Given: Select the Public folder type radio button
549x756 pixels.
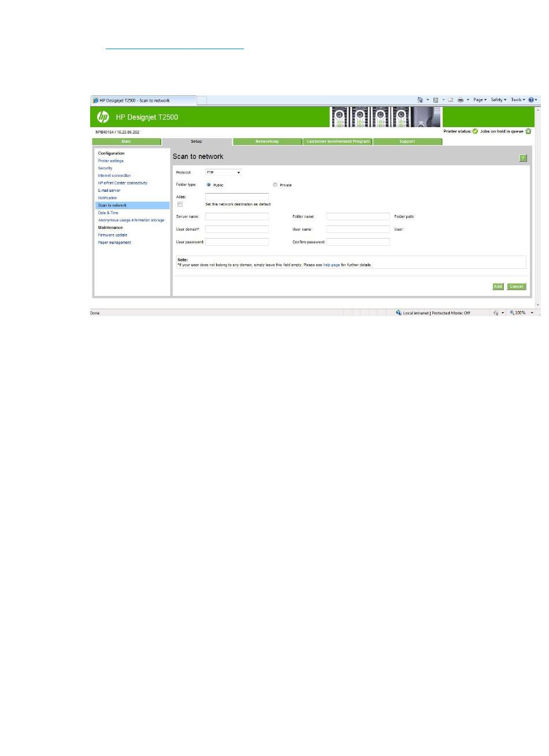Looking at the screenshot, I should tap(209, 184).
